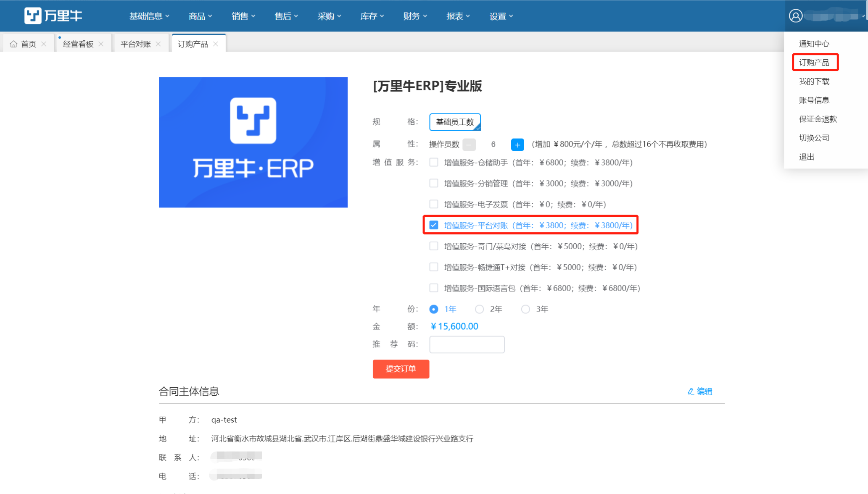868x494 pixels.
Task: Expand the 财务 menu
Action: coord(415,16)
